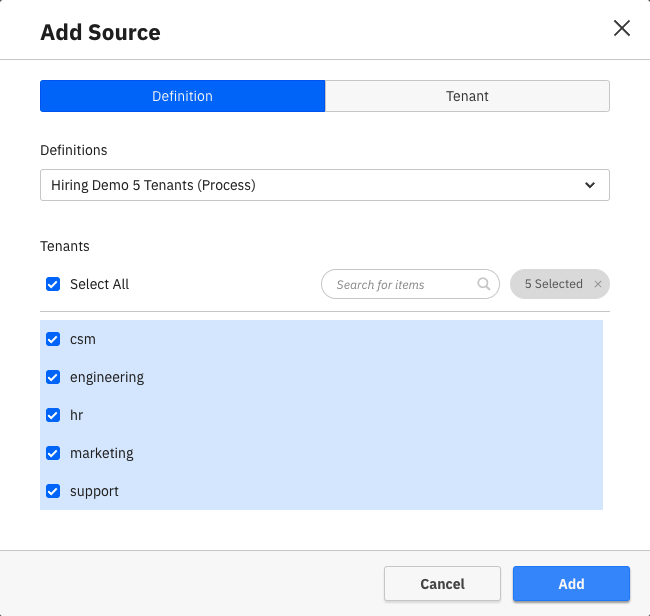Viewport: 650px width, 616px height.
Task: Toggle the Select All checkbox
Action: click(x=54, y=284)
